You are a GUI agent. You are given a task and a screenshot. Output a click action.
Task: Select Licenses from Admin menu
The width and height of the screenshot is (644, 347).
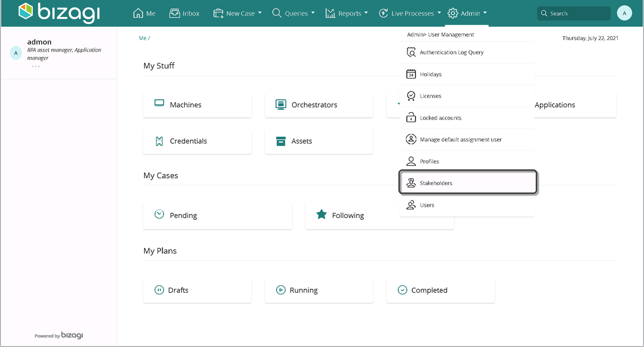click(x=467, y=96)
